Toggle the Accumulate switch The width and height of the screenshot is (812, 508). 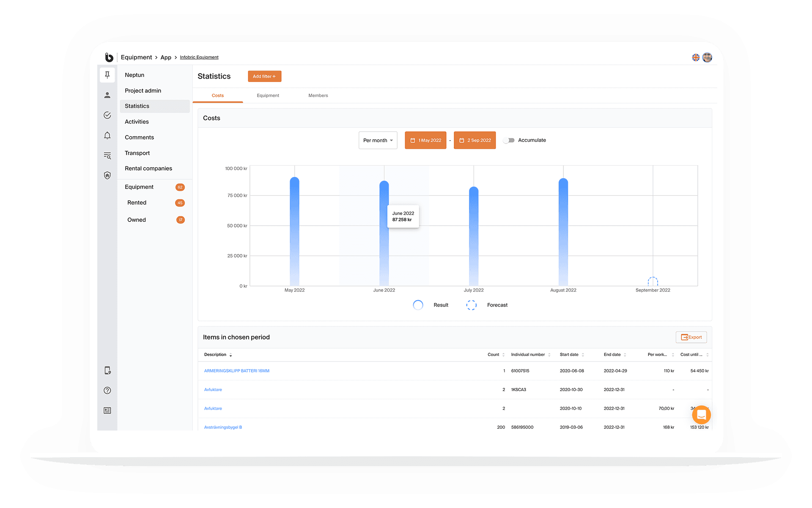509,140
